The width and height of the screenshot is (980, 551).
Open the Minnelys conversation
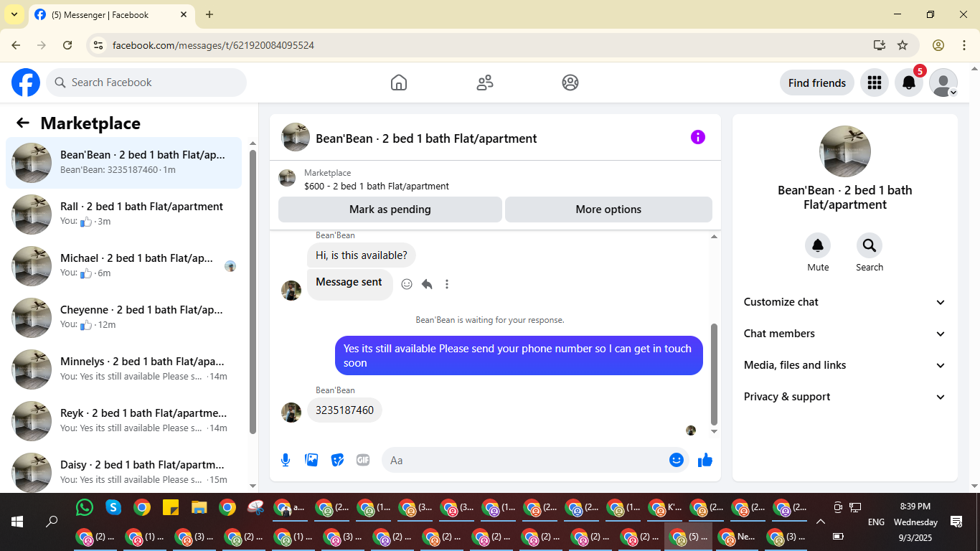pos(123,369)
